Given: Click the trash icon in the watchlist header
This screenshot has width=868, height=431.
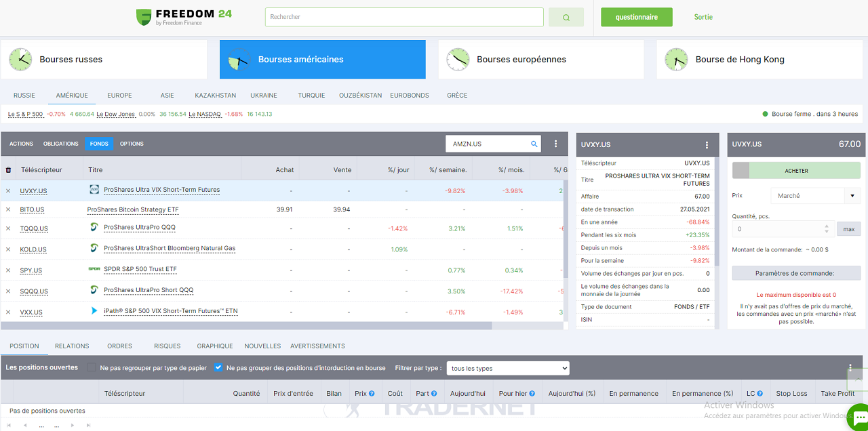Looking at the screenshot, I should tap(8, 170).
